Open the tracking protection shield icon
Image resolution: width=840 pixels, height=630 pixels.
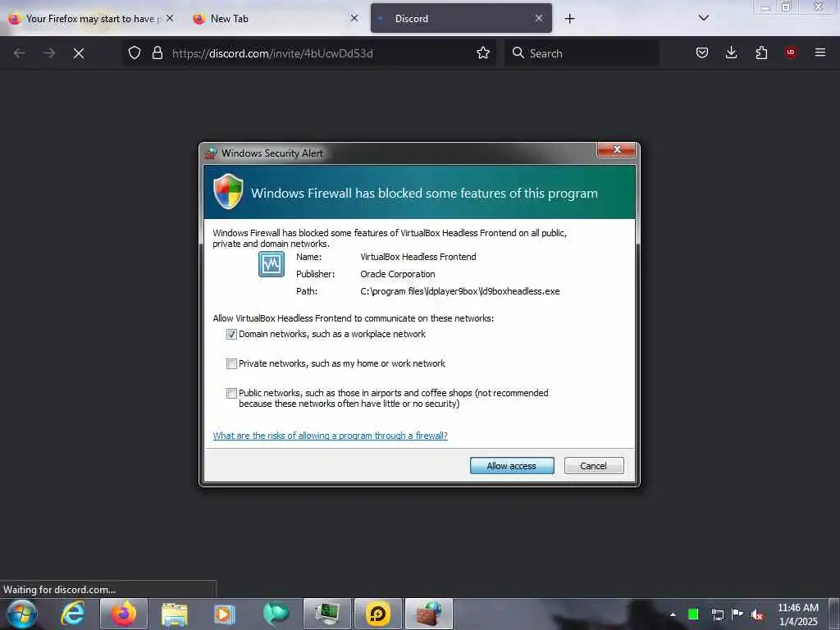pyautogui.click(x=135, y=53)
